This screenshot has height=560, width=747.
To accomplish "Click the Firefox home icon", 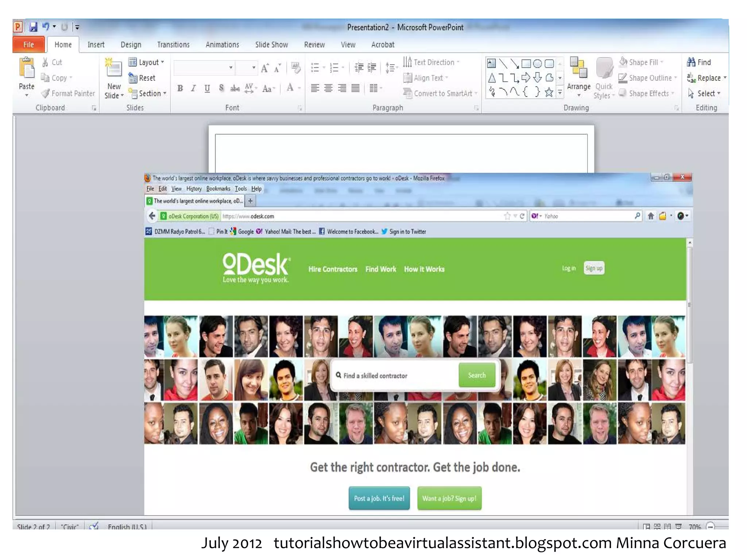I will (x=650, y=216).
